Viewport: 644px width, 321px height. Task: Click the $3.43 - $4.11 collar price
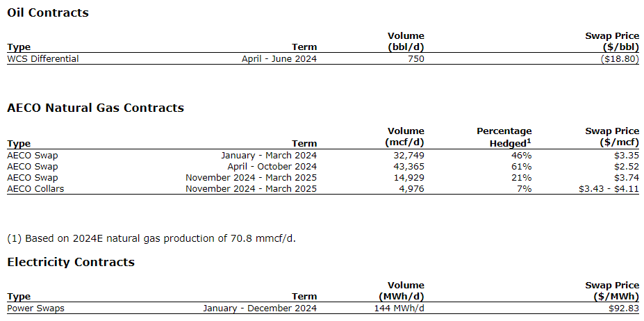[608, 189]
